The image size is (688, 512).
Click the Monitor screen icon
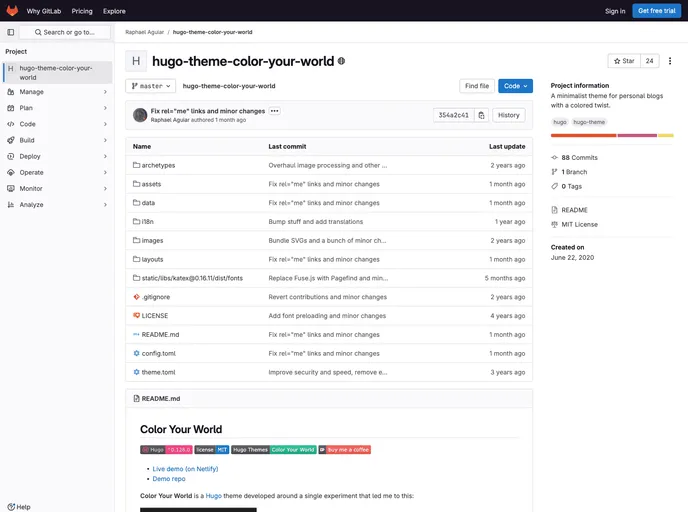pos(11,188)
